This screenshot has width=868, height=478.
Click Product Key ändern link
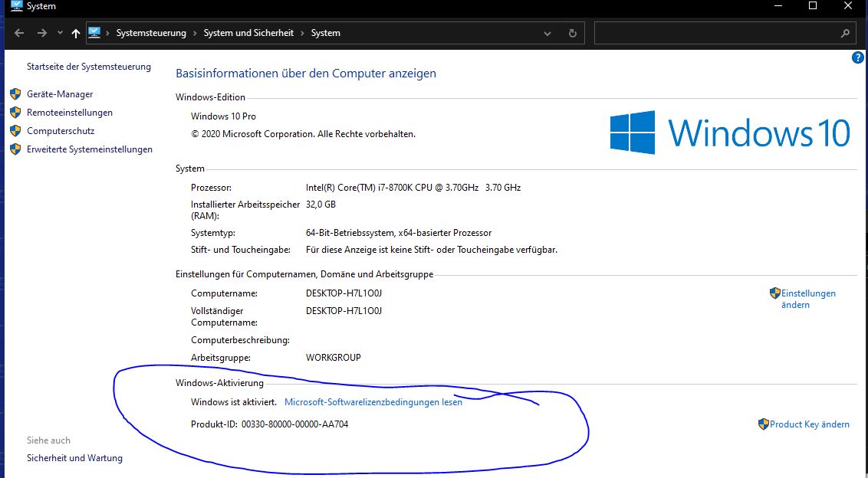click(x=809, y=424)
